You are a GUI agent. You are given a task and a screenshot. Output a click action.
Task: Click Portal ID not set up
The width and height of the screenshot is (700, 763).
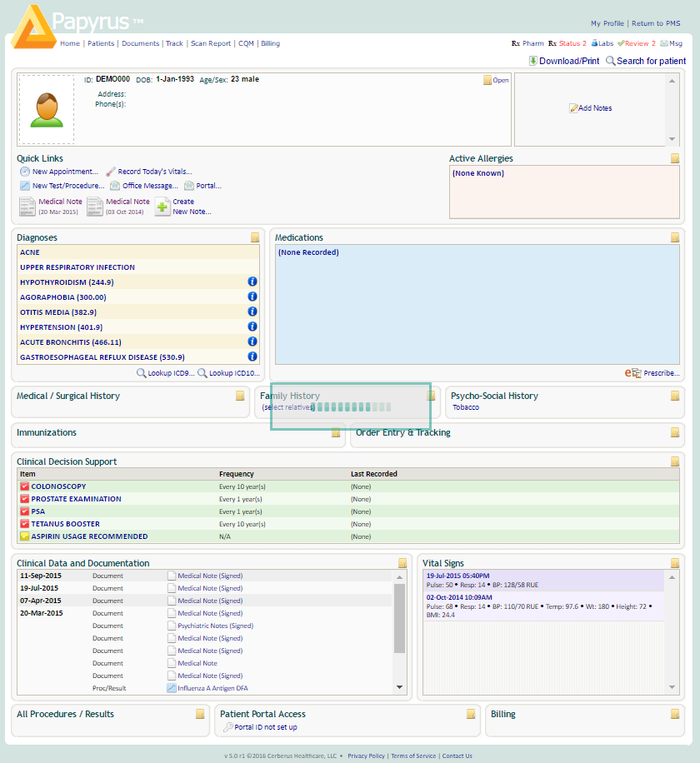pos(261,727)
